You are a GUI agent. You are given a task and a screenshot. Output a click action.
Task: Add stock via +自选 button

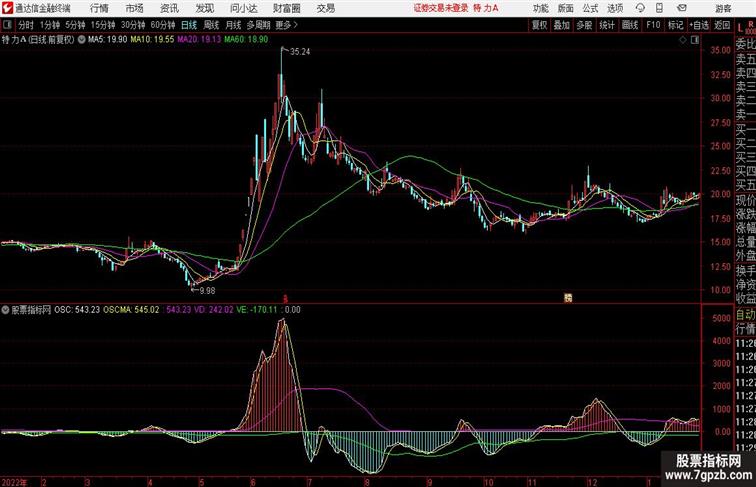699,25
